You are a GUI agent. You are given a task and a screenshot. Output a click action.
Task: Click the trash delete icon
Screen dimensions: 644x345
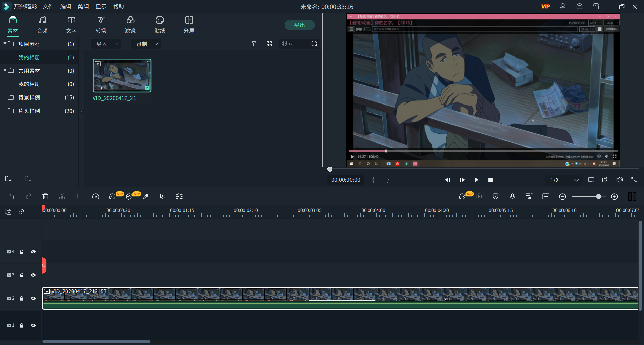(x=45, y=197)
